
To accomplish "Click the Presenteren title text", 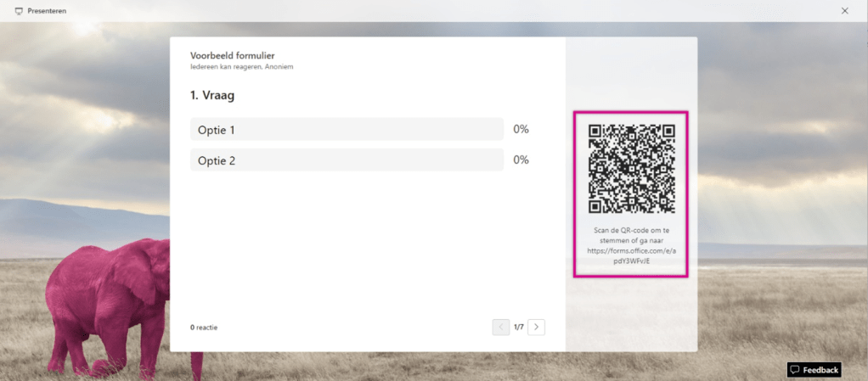I will [x=47, y=11].
